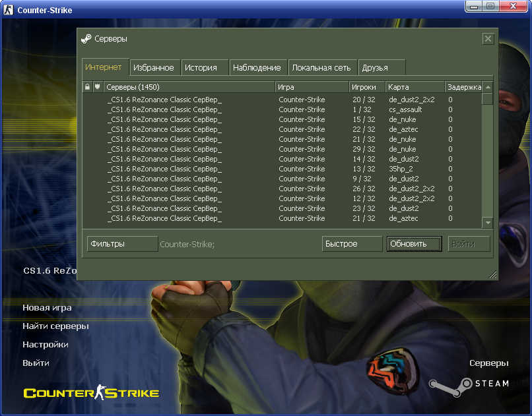The height and width of the screenshot is (416, 532).
Task: Click the 12 / 32 players cell
Action: [364, 198]
